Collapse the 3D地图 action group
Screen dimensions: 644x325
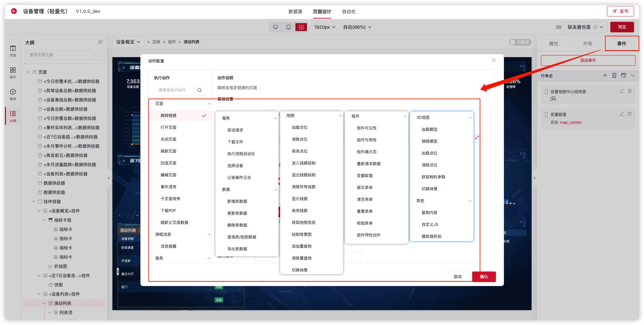tap(470, 118)
